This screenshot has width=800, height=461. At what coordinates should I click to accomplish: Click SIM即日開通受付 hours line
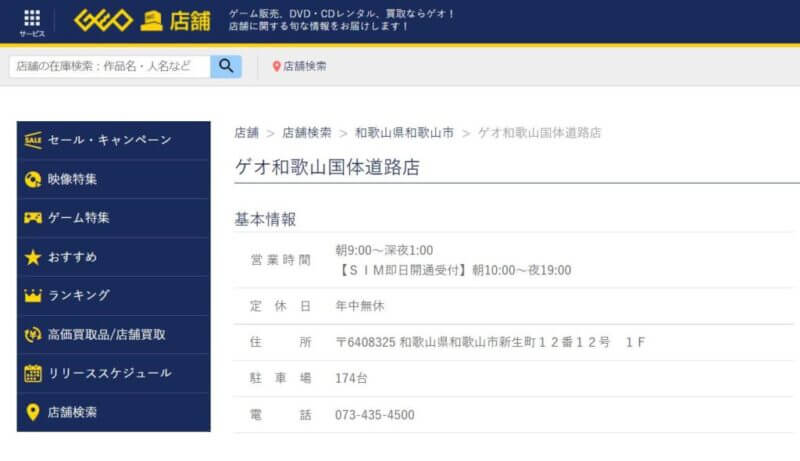pos(454,270)
